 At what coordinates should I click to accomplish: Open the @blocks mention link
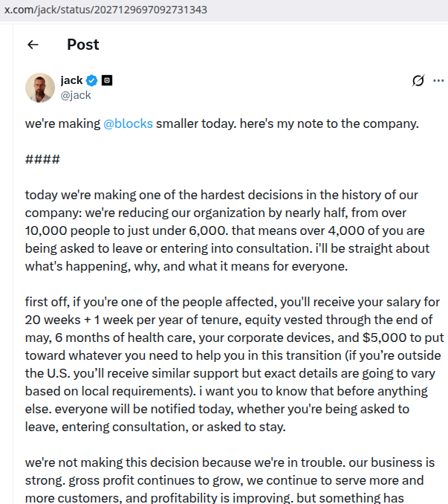128,123
